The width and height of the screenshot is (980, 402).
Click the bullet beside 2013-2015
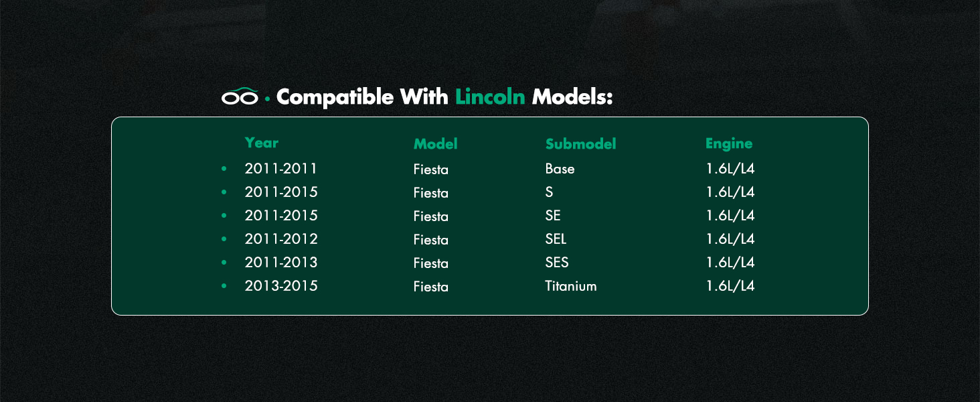pos(224,286)
